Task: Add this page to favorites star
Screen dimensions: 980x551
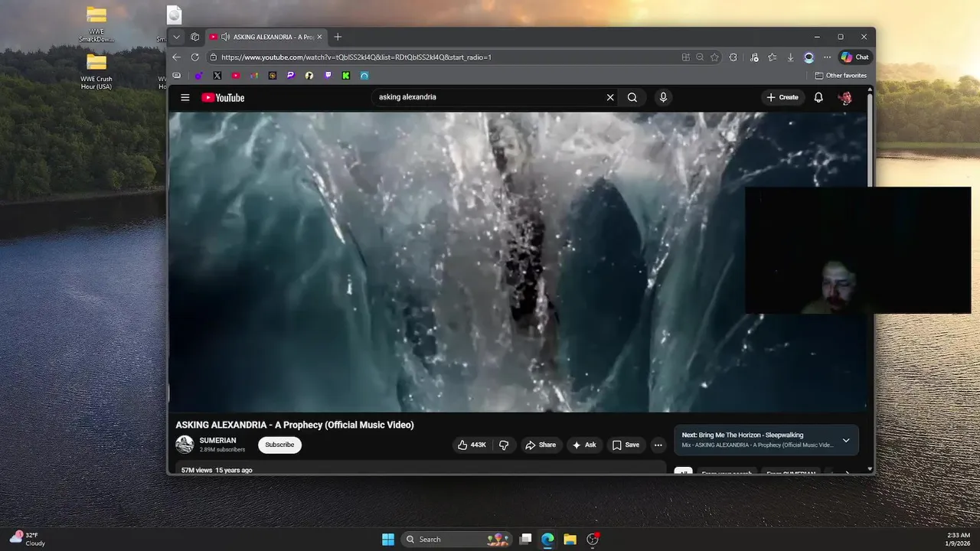Action: tap(714, 57)
